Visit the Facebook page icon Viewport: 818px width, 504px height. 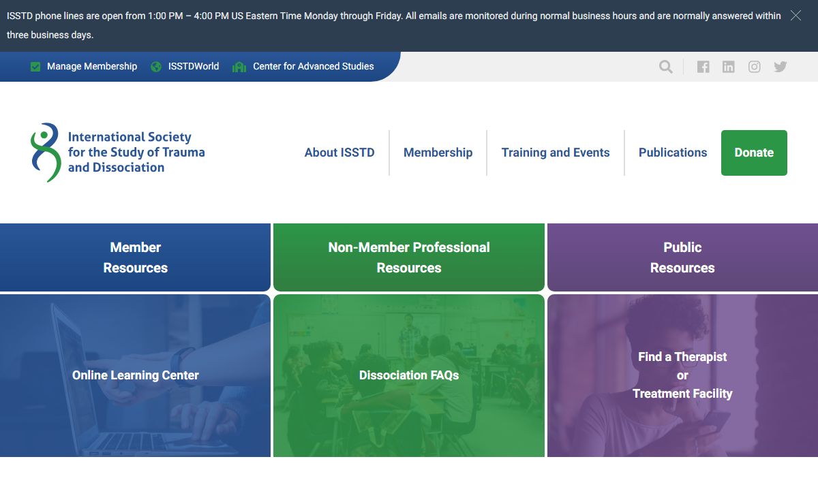pos(703,67)
